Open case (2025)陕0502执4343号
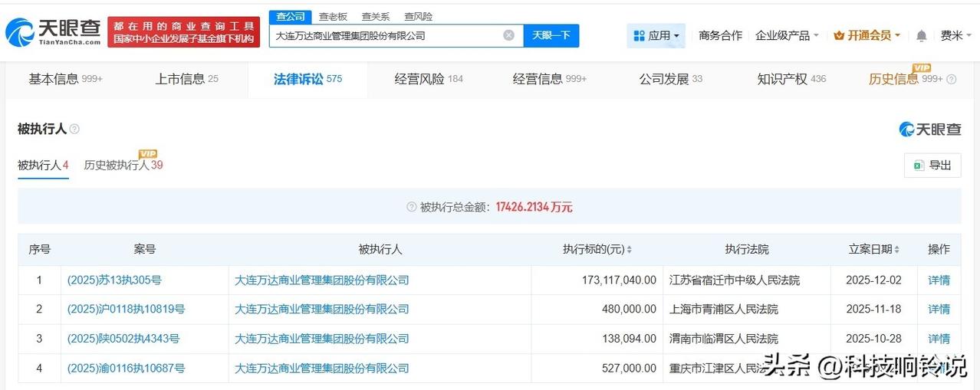Image resolution: width=980 pixels, height=390 pixels. 123,339
